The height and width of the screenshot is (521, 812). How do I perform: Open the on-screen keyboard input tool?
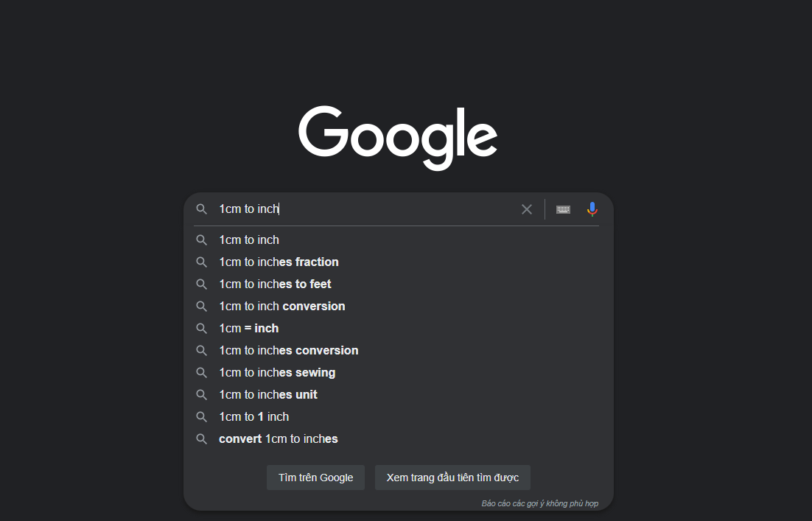(563, 209)
